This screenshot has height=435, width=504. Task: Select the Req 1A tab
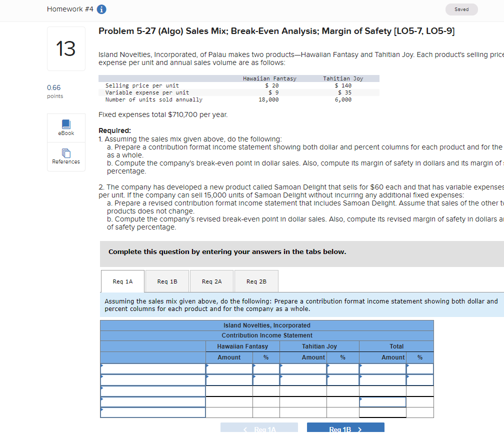click(x=122, y=281)
